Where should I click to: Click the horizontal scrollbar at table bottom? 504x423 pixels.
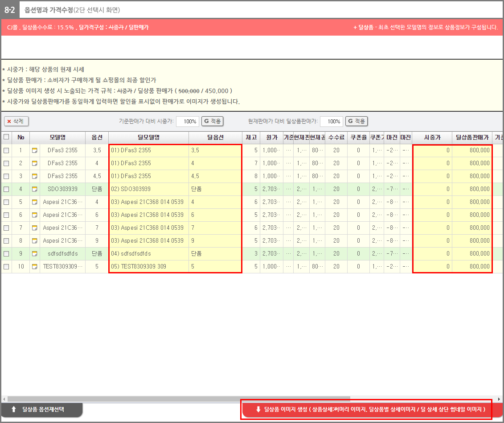(178, 399)
